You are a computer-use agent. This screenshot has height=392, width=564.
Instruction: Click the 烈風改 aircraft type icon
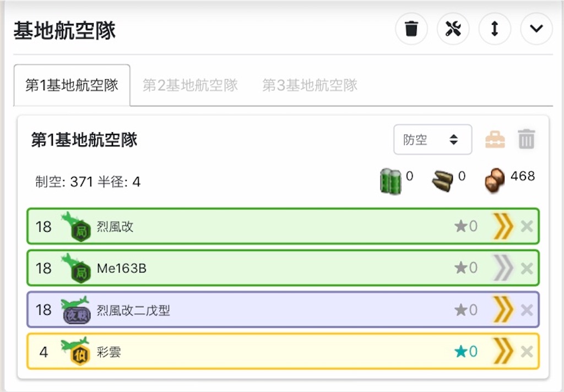(75, 227)
